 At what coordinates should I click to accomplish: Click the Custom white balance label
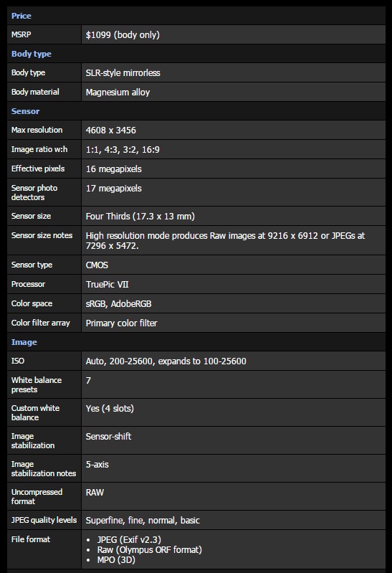35,412
